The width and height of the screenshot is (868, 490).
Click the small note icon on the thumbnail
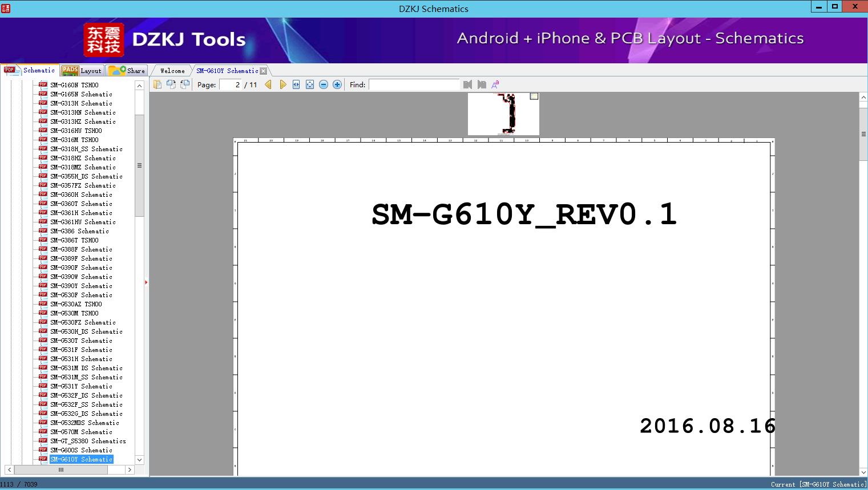534,96
